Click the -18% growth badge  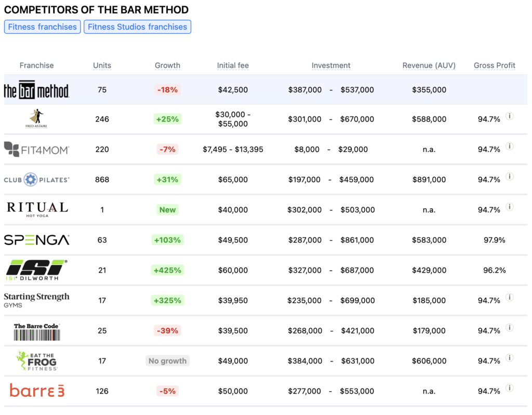(x=168, y=89)
